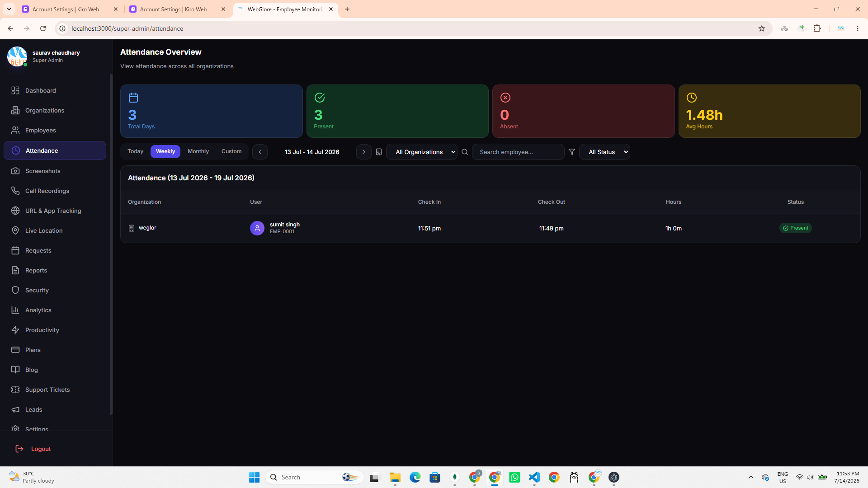Click the 13 Jul - 14 Jul 2026 date range

coord(312,152)
